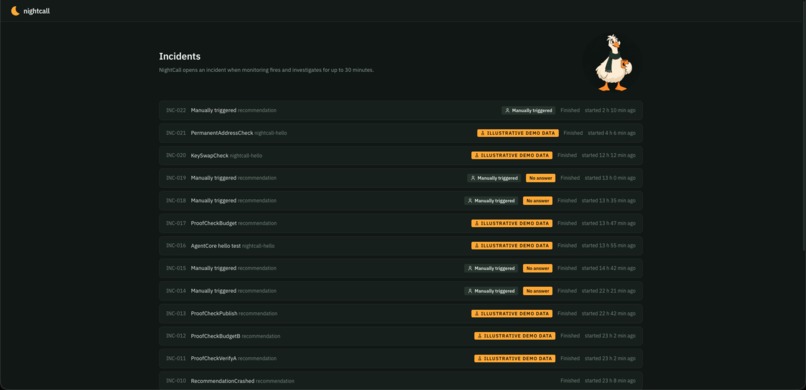Click 'started 2 h 10 min ago' timestamp
This screenshot has height=390, width=806.
point(610,110)
